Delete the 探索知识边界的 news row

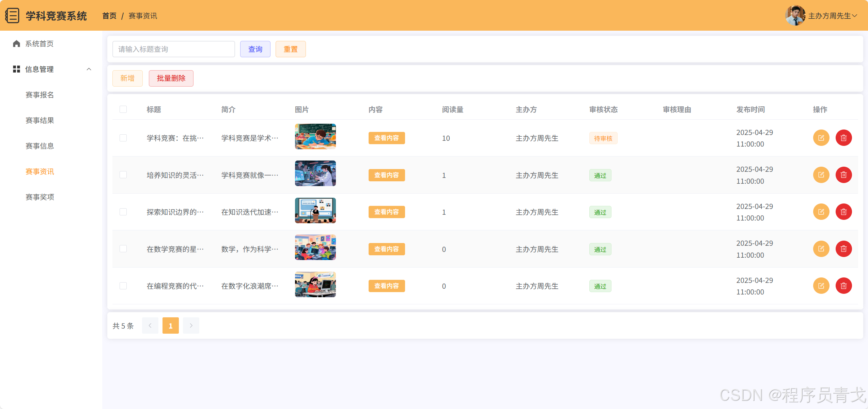[843, 212]
